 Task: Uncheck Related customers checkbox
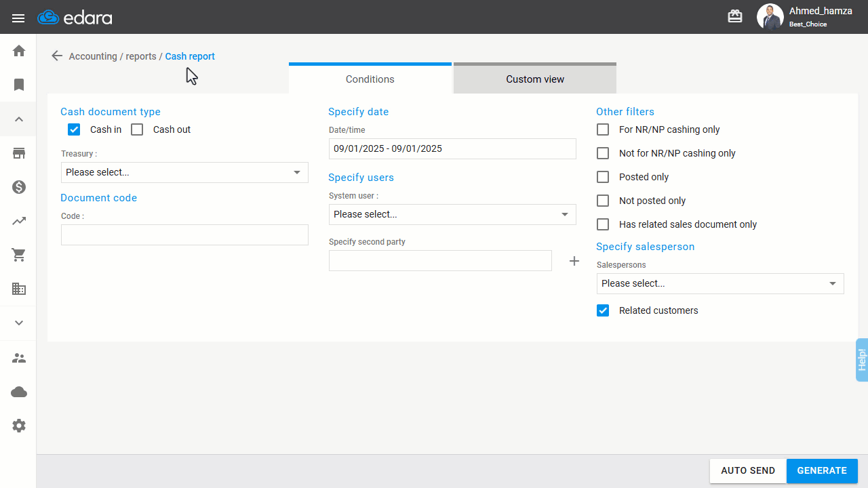tap(603, 310)
